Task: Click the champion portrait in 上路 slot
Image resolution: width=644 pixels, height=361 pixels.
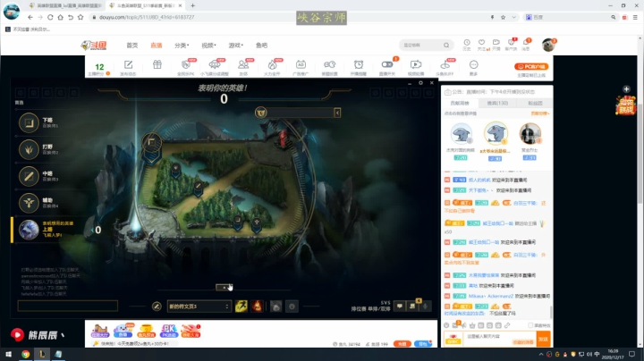Action: [29, 230]
